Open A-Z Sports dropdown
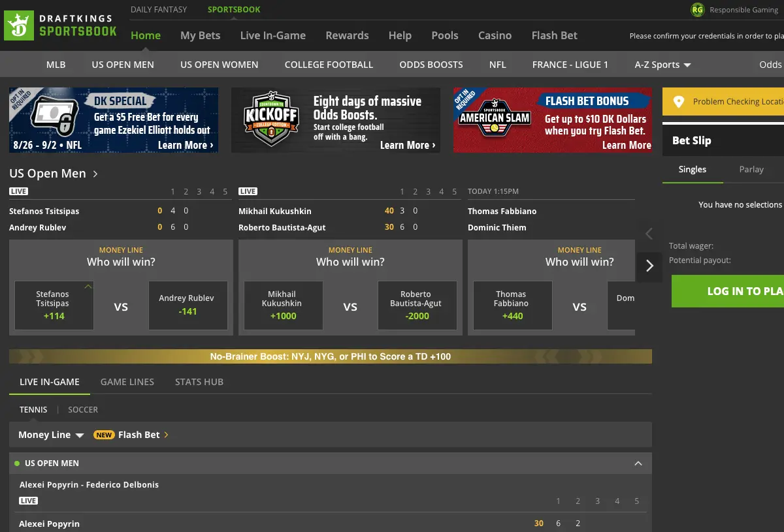This screenshot has height=532, width=784. [x=662, y=65]
